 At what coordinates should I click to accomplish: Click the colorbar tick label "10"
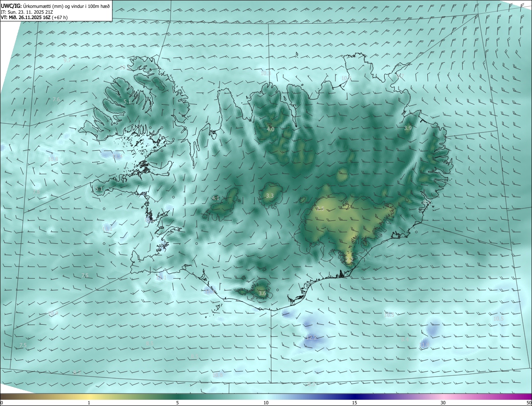[266, 403]
